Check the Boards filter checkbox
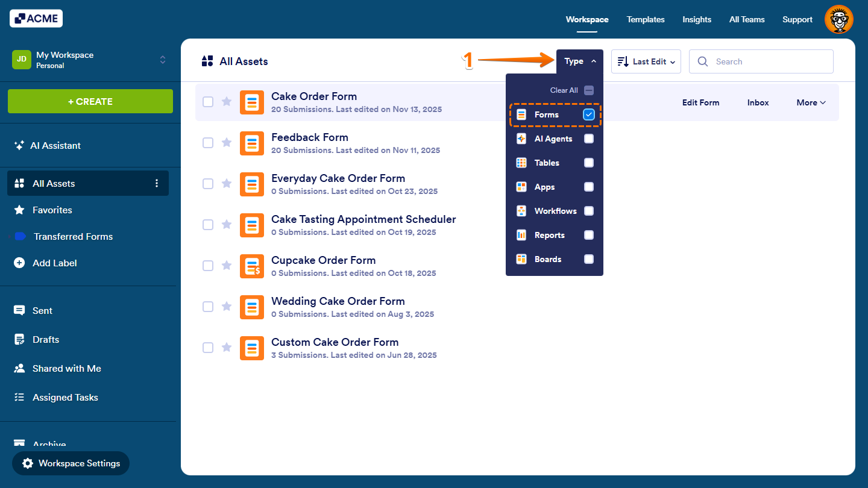Screen dimensions: 868x488 (588, 259)
